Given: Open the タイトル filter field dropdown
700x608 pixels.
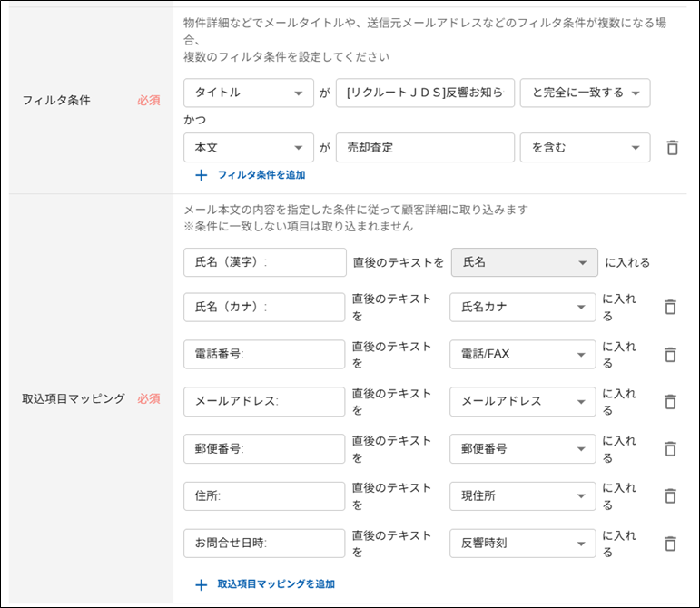Looking at the screenshot, I should point(249,93).
